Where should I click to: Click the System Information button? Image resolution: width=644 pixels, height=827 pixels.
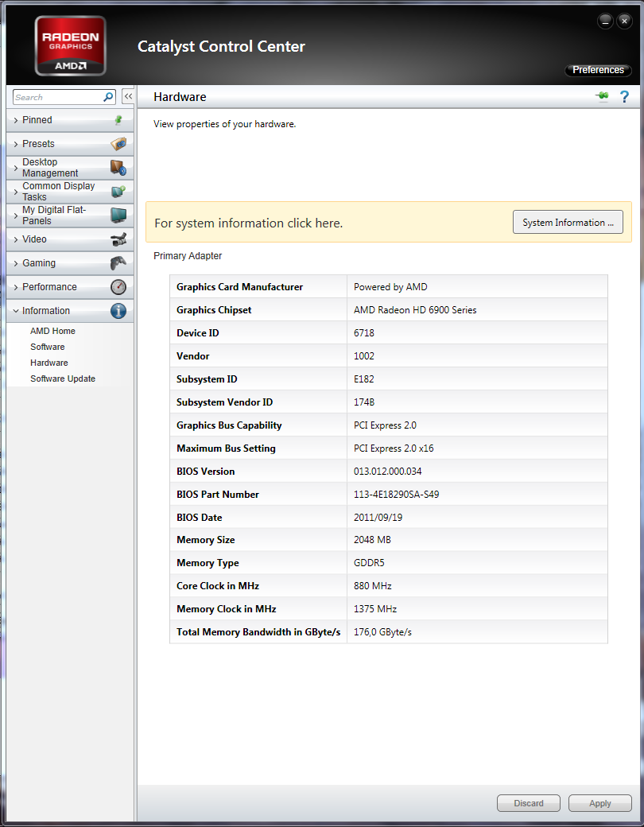[x=568, y=222]
